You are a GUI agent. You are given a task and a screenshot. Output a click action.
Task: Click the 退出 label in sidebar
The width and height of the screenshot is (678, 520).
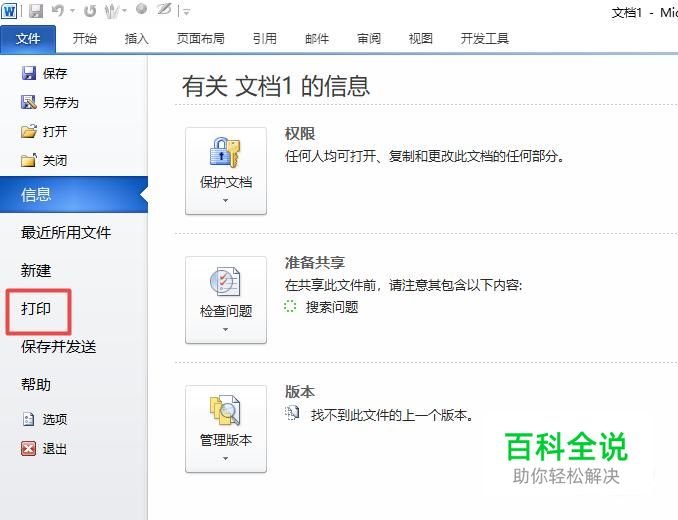55,449
